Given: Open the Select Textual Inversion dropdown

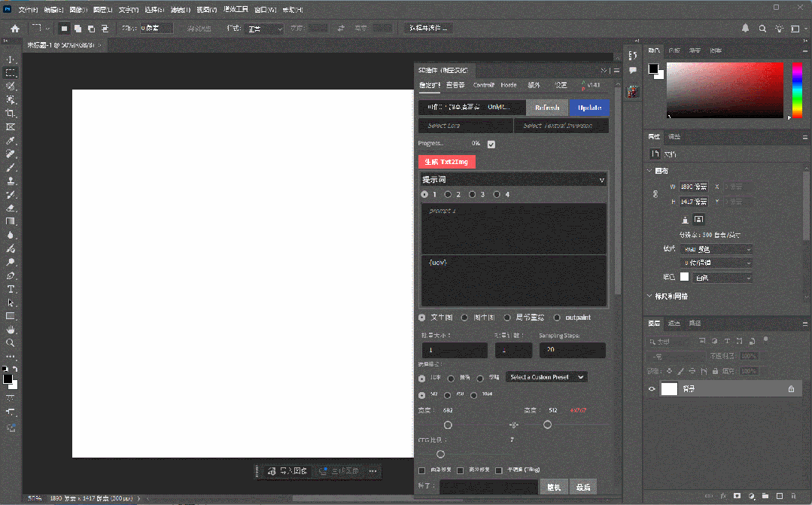Looking at the screenshot, I should coord(561,126).
